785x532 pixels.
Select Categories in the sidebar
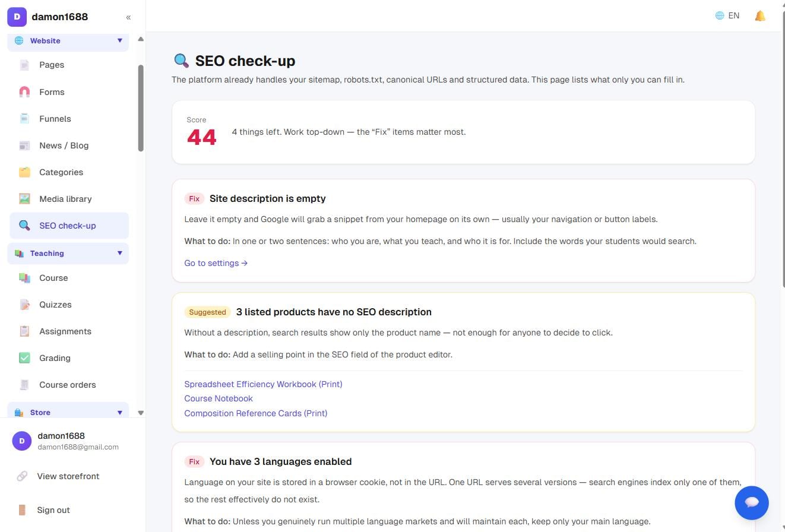pos(69,172)
